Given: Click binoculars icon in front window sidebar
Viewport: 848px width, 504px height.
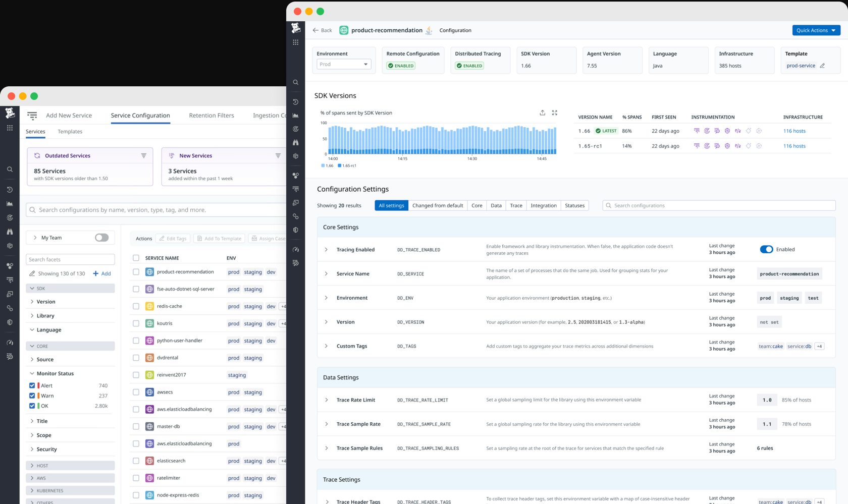Looking at the screenshot, I should coord(296,143).
